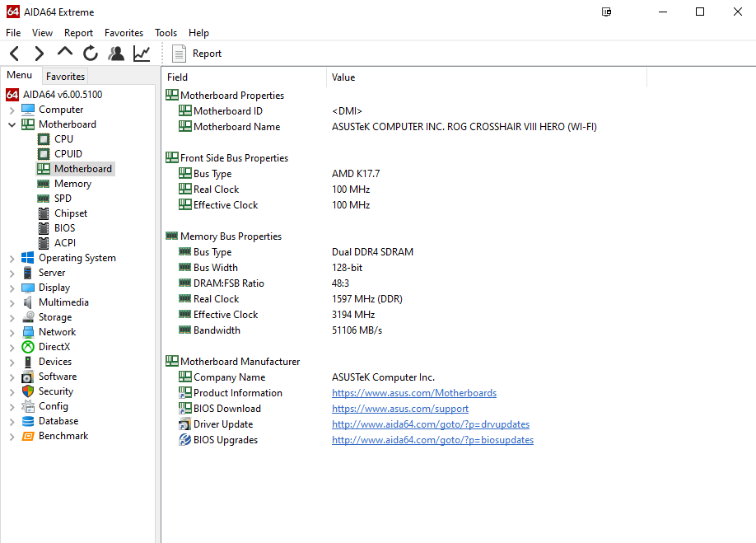
Task: Select the selected Motherboard sub-item
Action: (x=75, y=169)
